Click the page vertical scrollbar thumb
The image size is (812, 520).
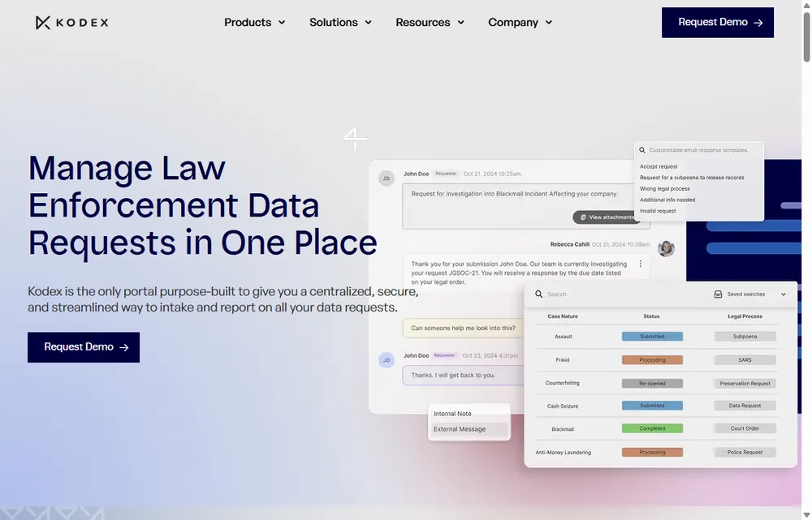click(806, 37)
